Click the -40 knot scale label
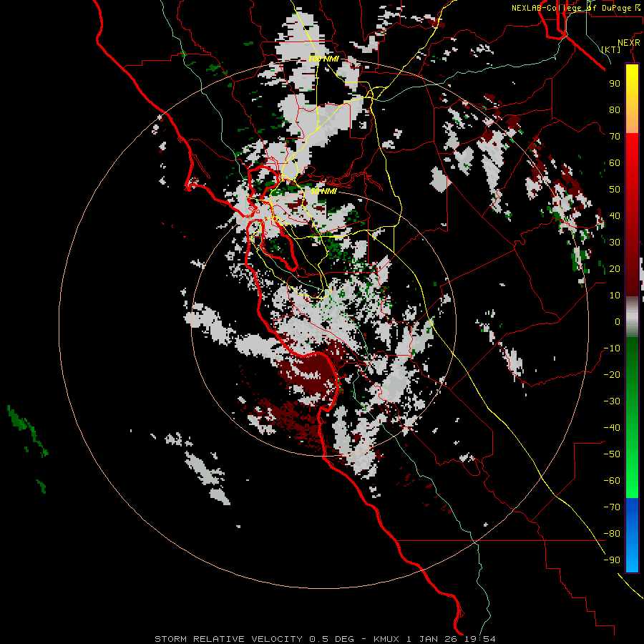The image size is (644, 644). point(612,428)
